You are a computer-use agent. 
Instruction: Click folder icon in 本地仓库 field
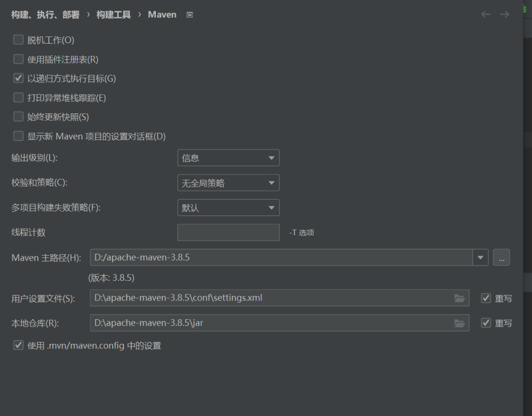coord(459,323)
